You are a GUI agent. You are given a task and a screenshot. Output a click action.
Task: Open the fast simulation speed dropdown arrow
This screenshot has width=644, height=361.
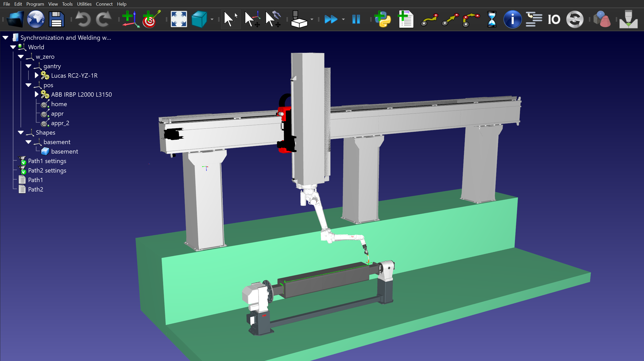343,19
